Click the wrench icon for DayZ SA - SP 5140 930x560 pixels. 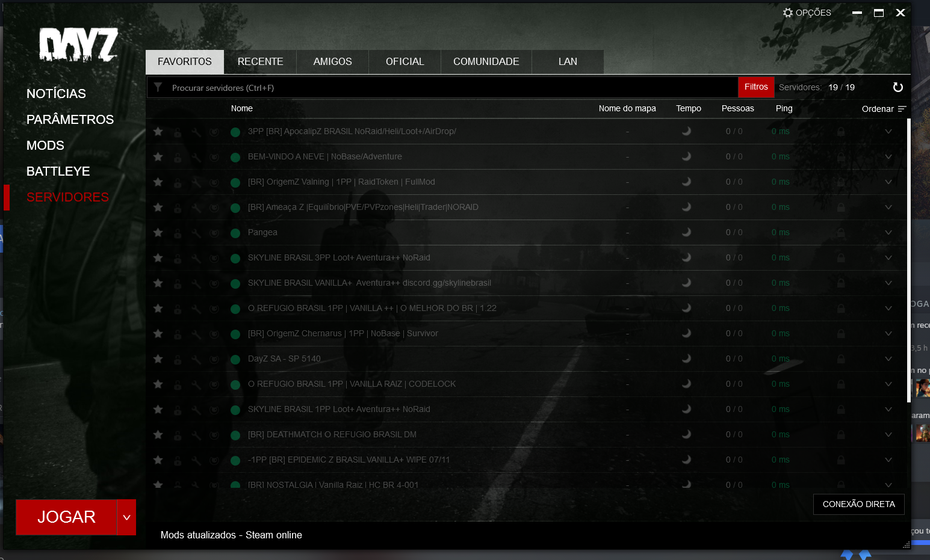point(196,359)
